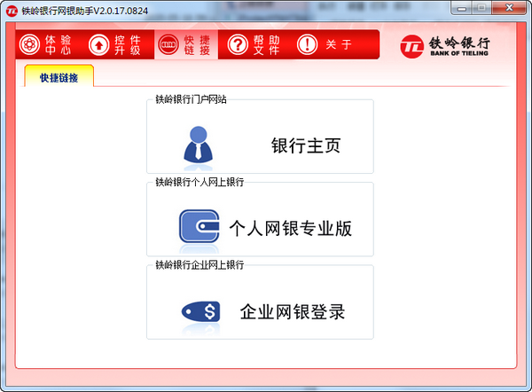The height and width of the screenshot is (392, 532).
Task: Click the 铁岭银行门户网站 group label
Action: click(x=191, y=99)
